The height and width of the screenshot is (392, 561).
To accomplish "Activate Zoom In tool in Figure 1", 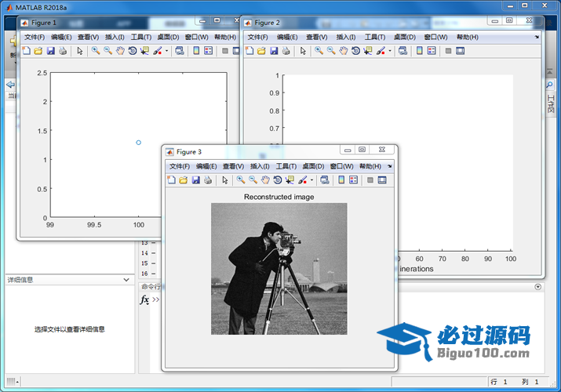I will (96, 51).
